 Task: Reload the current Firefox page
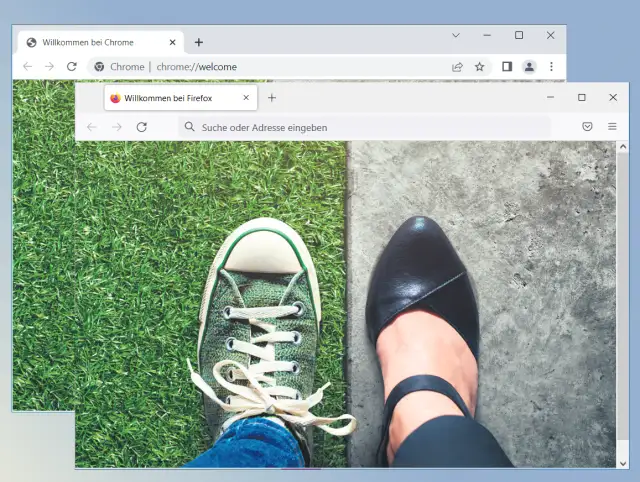click(142, 127)
